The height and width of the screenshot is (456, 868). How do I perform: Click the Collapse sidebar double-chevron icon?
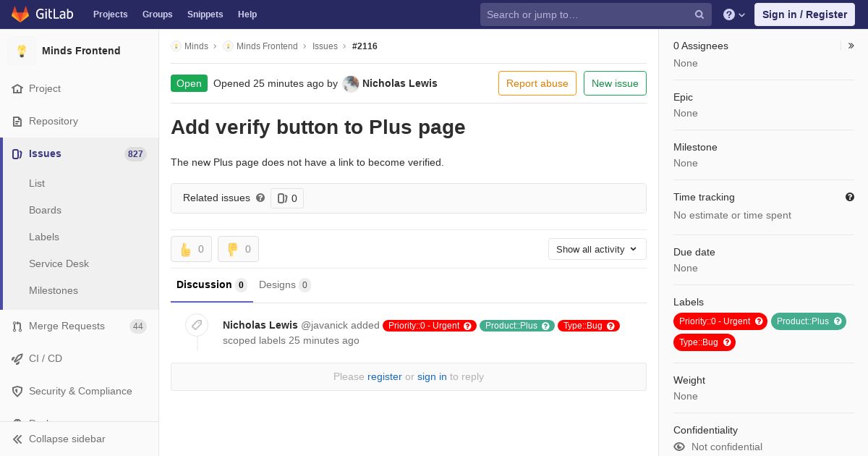click(17, 439)
